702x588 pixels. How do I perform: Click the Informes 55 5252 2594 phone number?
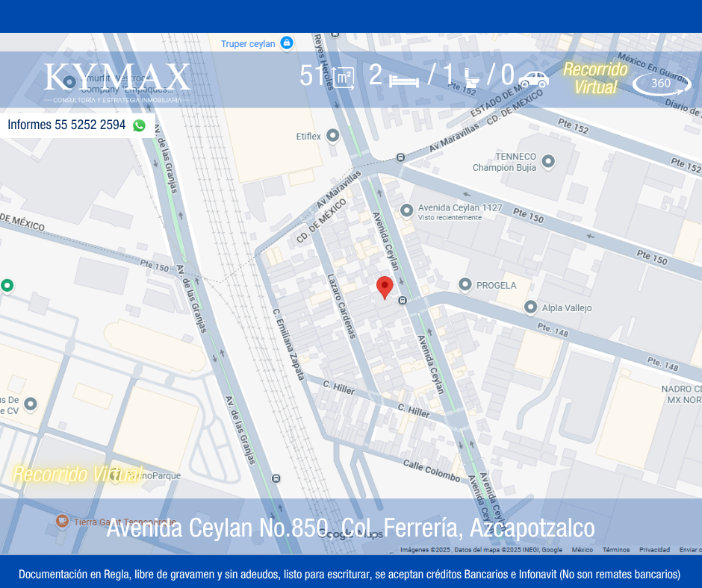coord(66,125)
